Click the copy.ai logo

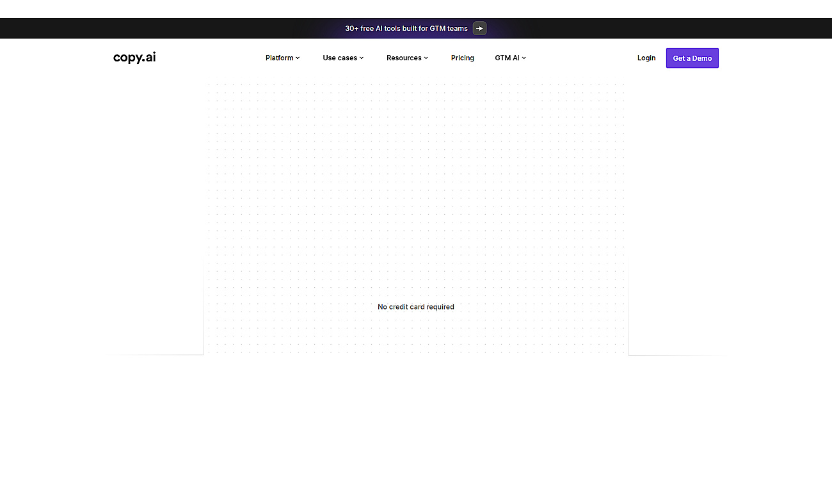coord(134,58)
